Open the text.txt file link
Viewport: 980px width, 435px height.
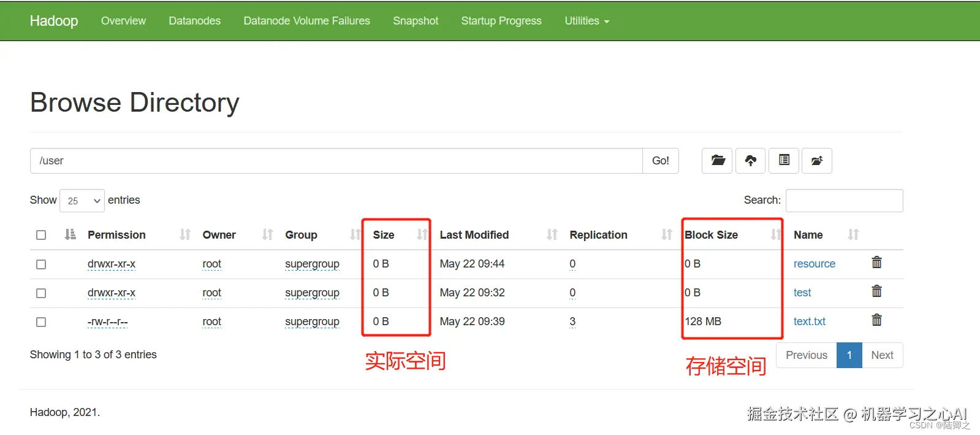click(x=809, y=321)
